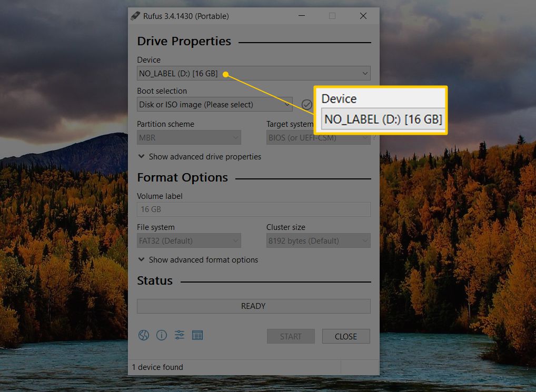Expand Show advanced format options
Screen dimensions: 536x392
pyautogui.click(x=198, y=260)
